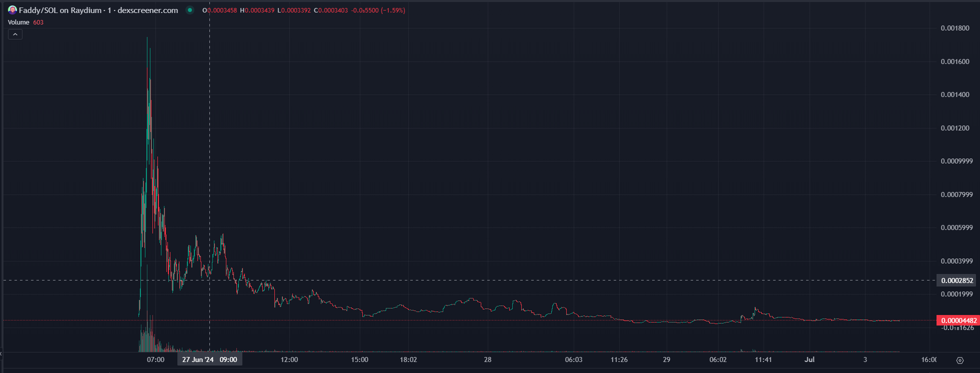The height and width of the screenshot is (373, 980).
Task: Click time axis label 15:00
Action: [360, 359]
